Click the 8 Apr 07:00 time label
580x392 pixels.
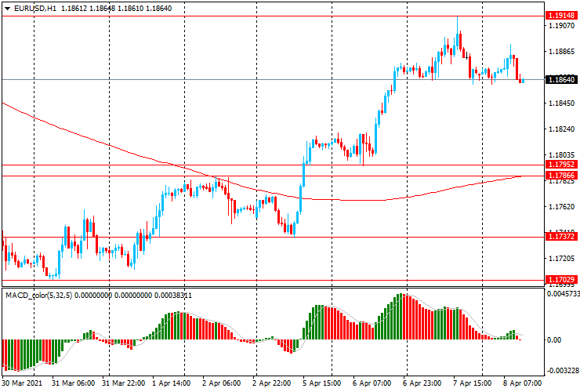522,383
